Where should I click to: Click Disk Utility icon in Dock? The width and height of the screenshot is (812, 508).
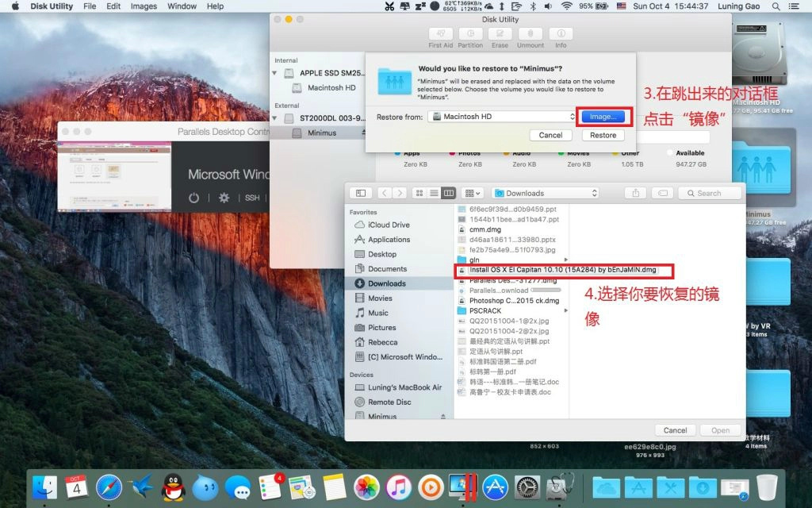pos(560,487)
